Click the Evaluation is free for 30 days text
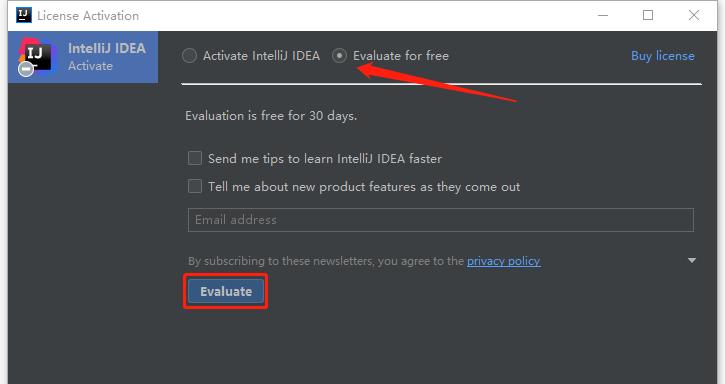This screenshot has height=384, width=725. (271, 116)
